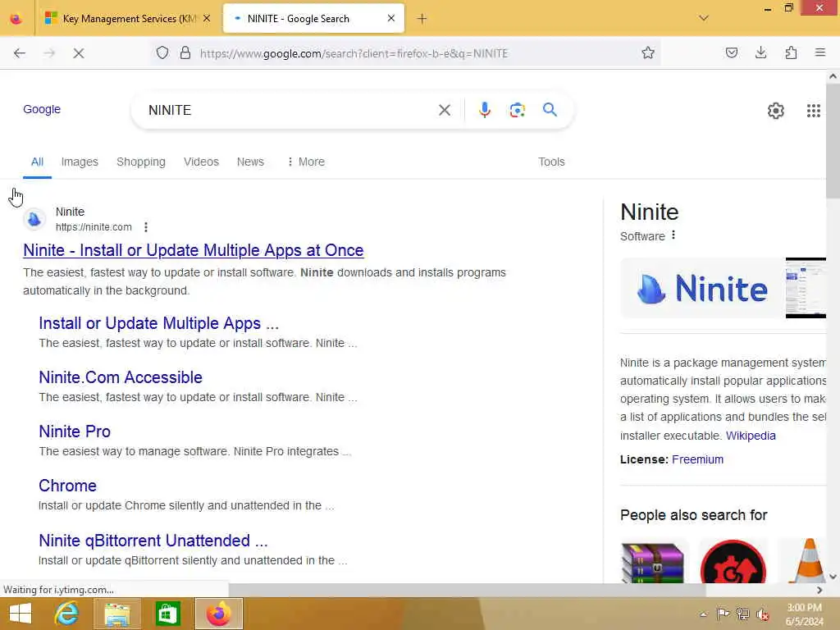Open the red gear related search thumbnail
The height and width of the screenshot is (630, 840).
pos(733,561)
